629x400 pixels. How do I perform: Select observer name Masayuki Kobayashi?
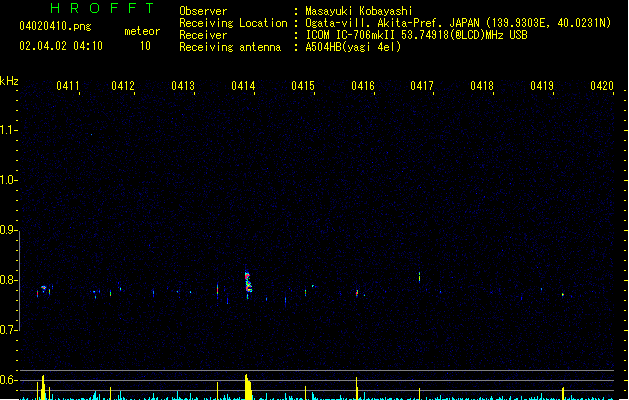(359, 11)
